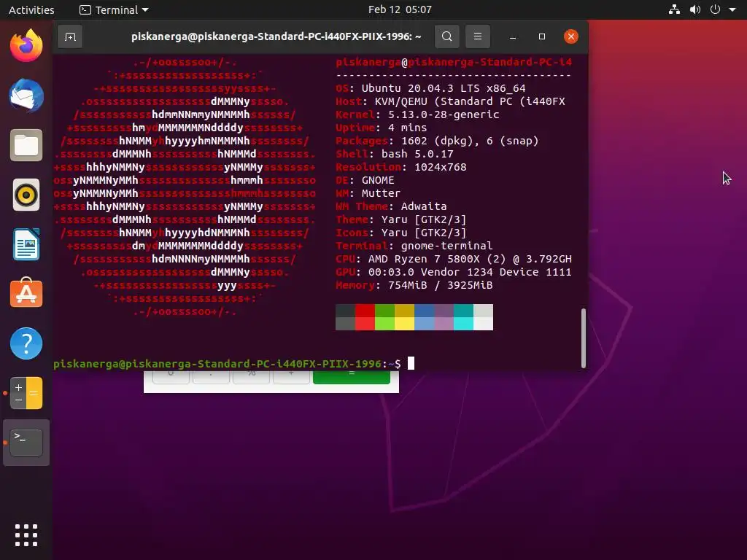
Task: Click the bright green color block
Action: 384,324
